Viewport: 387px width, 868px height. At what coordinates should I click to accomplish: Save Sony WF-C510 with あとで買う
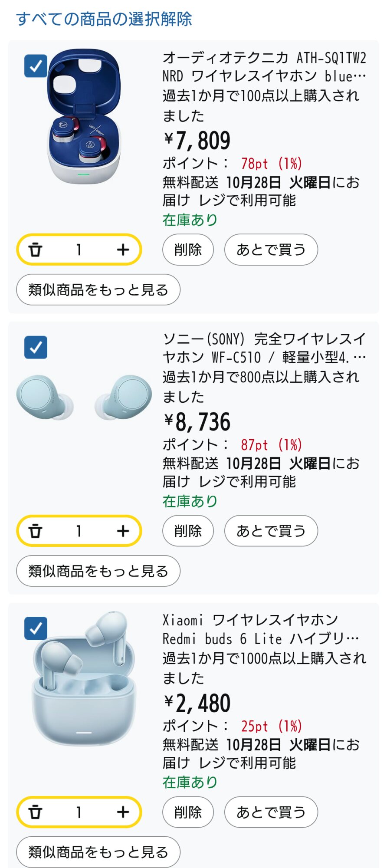(x=271, y=531)
